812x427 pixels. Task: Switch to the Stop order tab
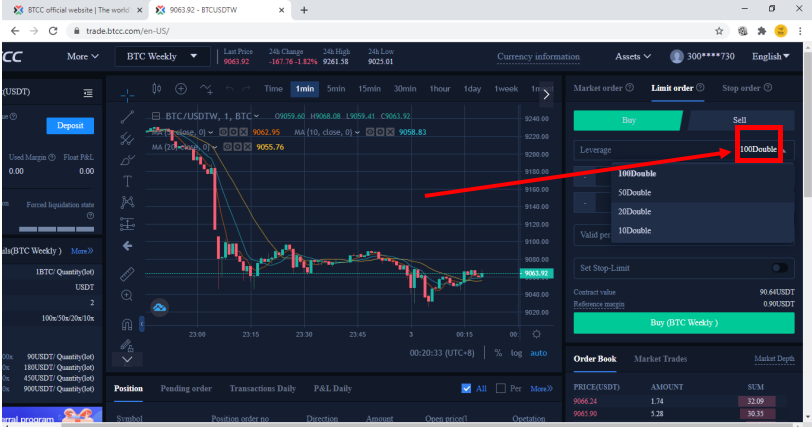coord(741,88)
